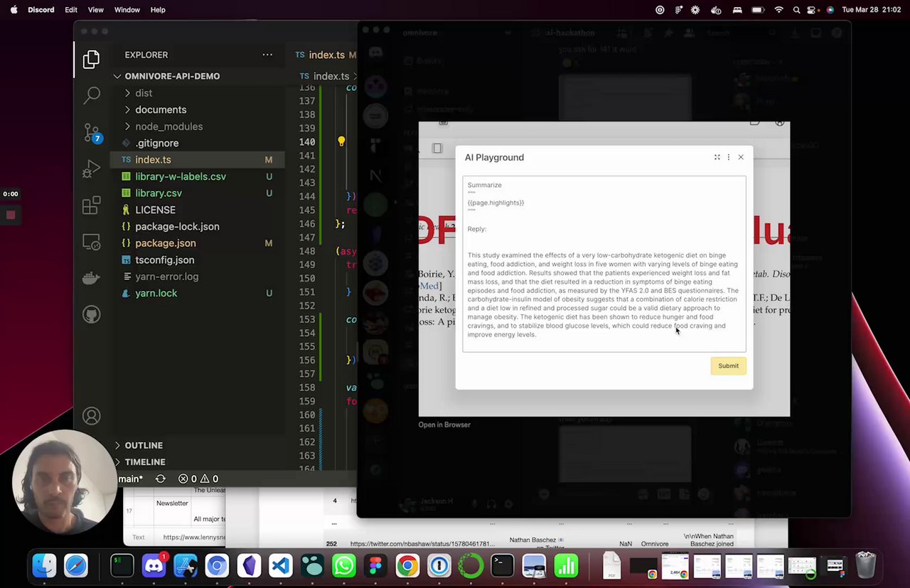
Task: Open the Trash in the dock
Action: pos(865,566)
